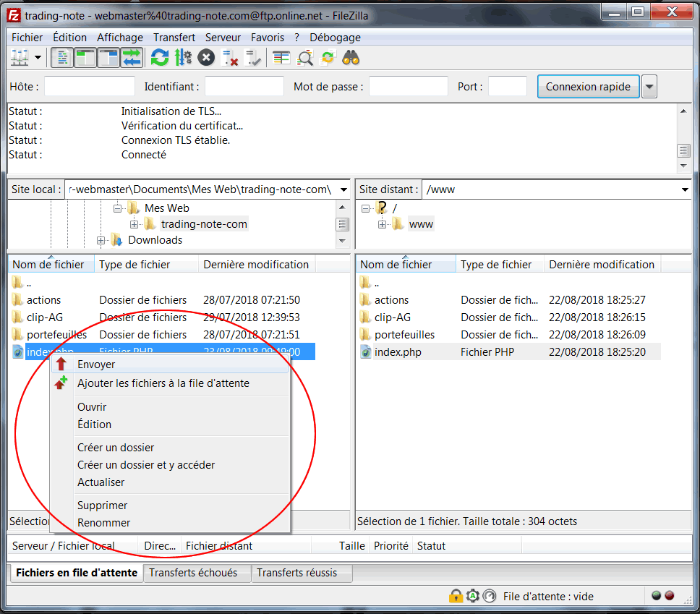Click local tree scrollbar down arrow
Viewport: 700px width, 614px height.
tap(343, 241)
